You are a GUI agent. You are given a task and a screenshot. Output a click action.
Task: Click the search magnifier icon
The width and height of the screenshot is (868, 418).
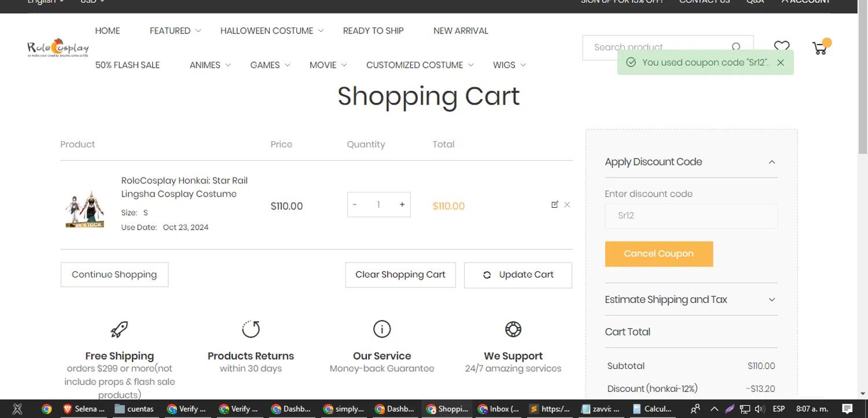pos(736,47)
